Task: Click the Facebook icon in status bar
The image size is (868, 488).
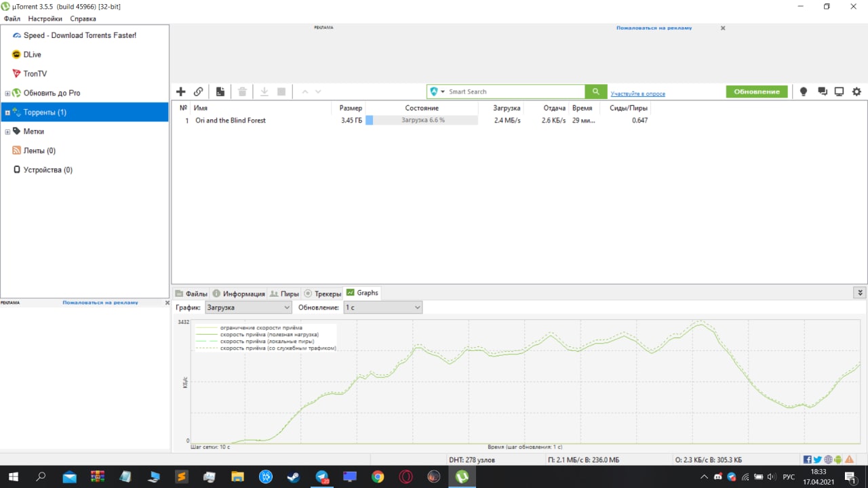Action: (x=807, y=460)
